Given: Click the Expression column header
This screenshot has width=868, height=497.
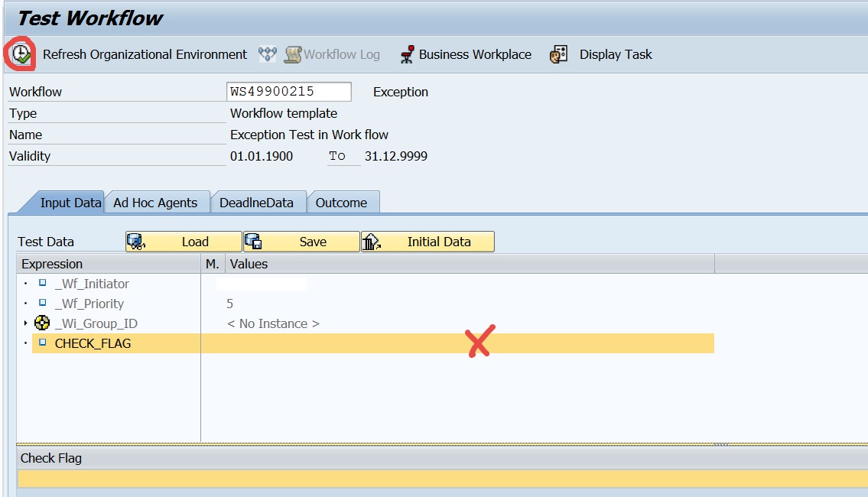Looking at the screenshot, I should tap(109, 264).
